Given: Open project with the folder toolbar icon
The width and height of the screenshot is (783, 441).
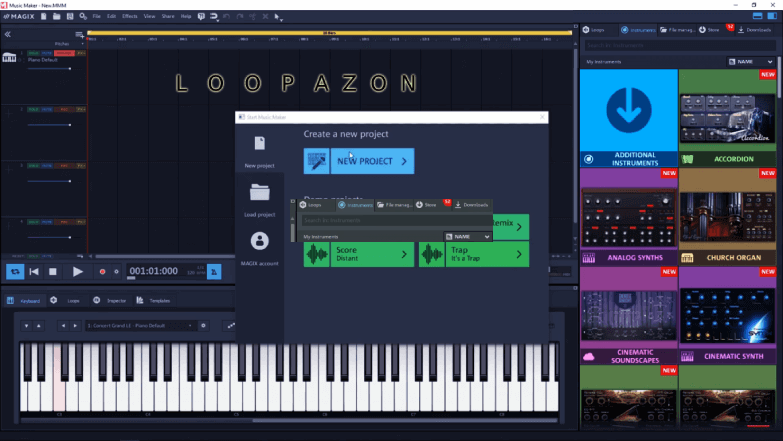Looking at the screenshot, I should [56, 16].
